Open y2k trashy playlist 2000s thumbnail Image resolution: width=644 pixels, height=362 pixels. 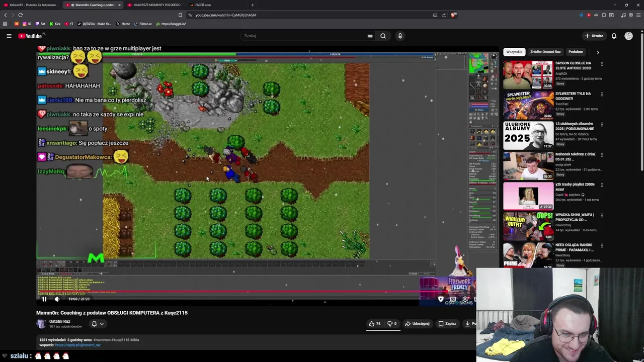coord(528,196)
